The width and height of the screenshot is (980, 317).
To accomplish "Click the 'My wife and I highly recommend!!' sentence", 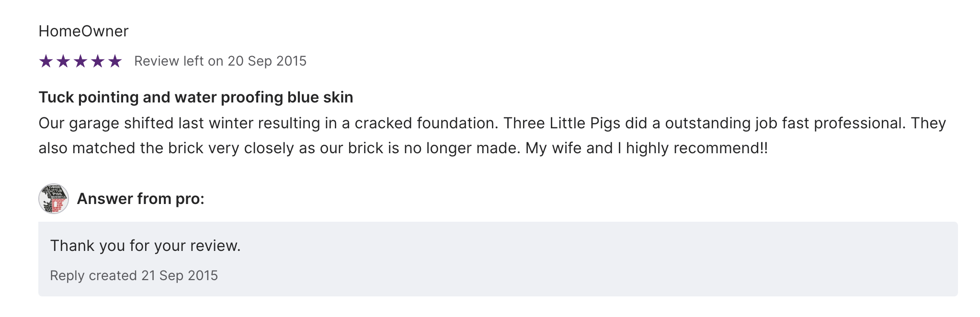I will [x=646, y=148].
